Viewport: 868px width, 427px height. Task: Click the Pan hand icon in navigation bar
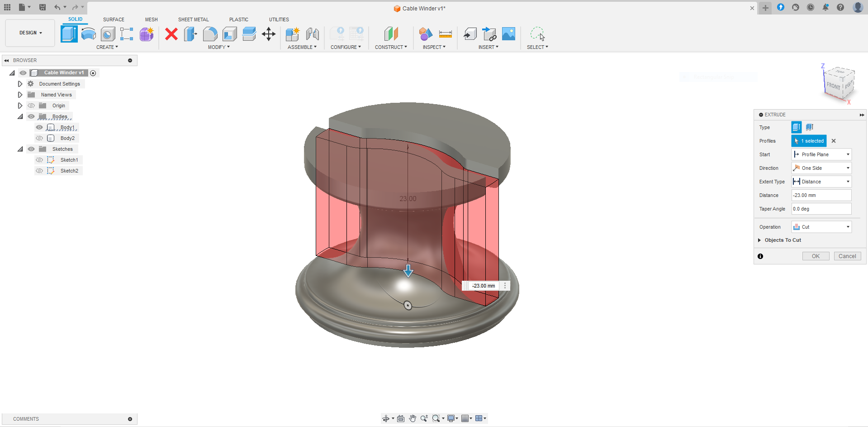[x=413, y=418]
